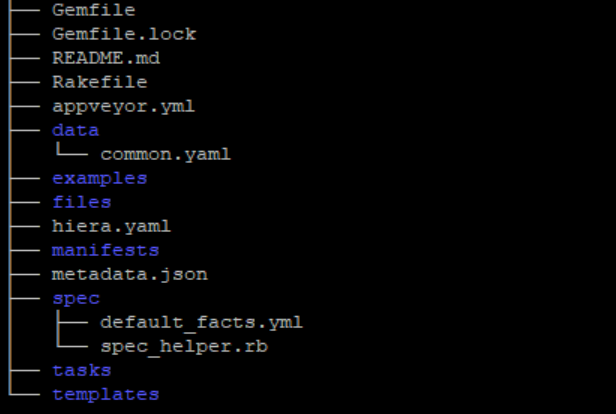
Task: Open the README.md entry
Action: click(x=106, y=58)
